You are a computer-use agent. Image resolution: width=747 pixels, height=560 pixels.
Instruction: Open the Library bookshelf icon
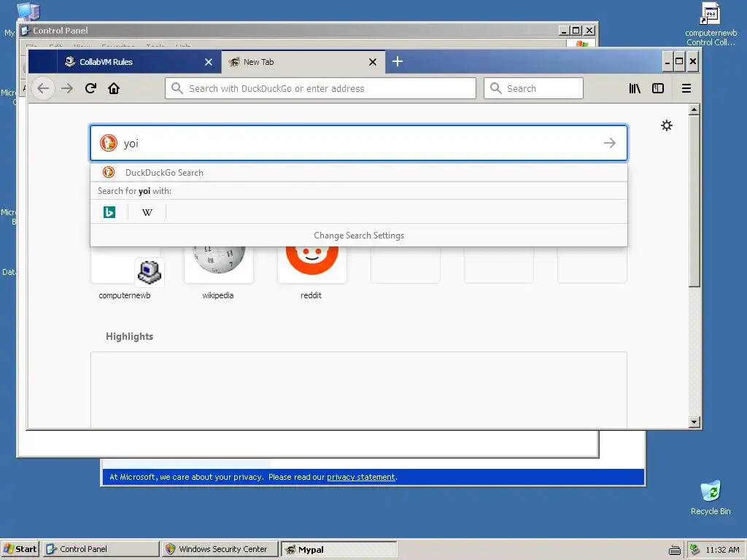coord(635,88)
